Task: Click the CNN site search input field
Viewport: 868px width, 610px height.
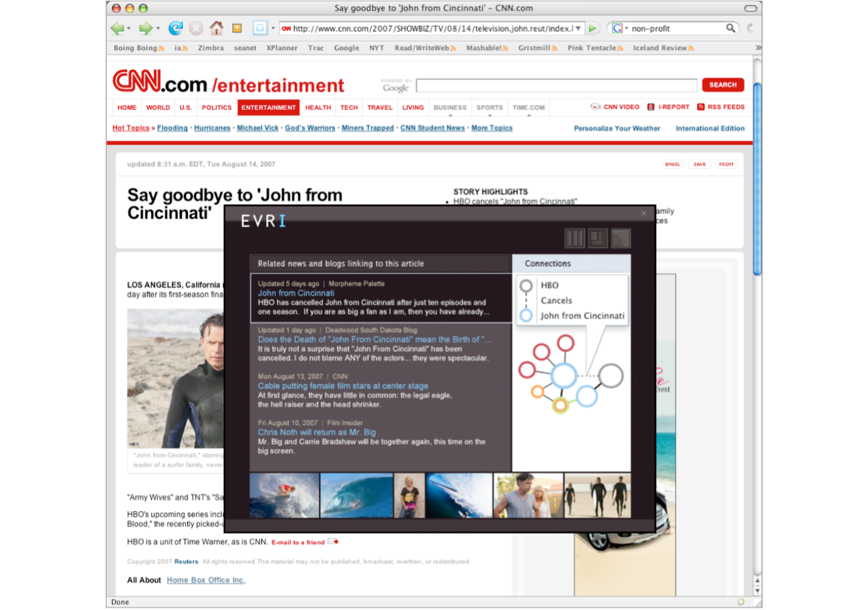Action: (556, 85)
